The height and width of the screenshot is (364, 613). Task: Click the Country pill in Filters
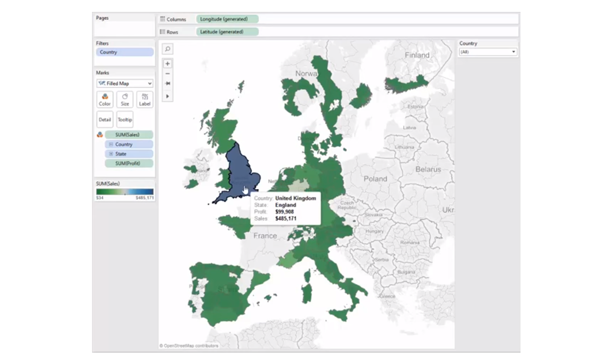124,52
